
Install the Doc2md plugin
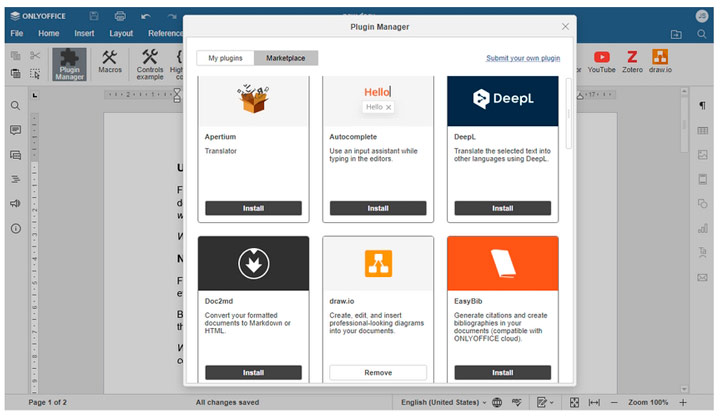tap(253, 372)
